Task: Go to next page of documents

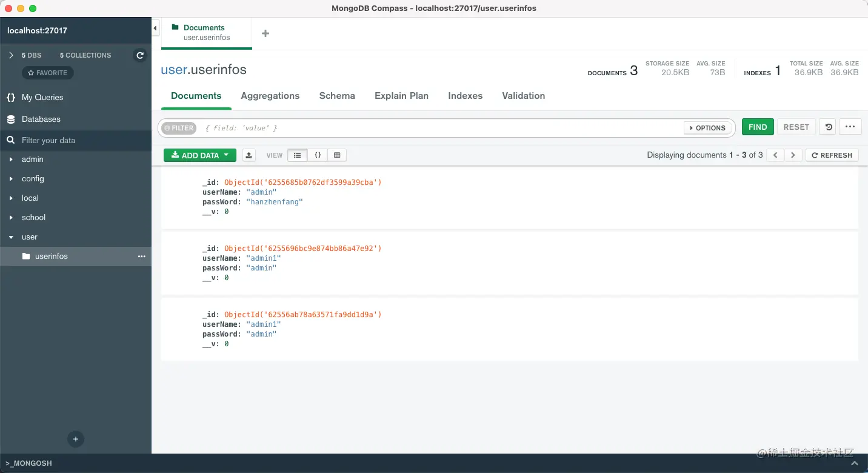Action: (793, 155)
